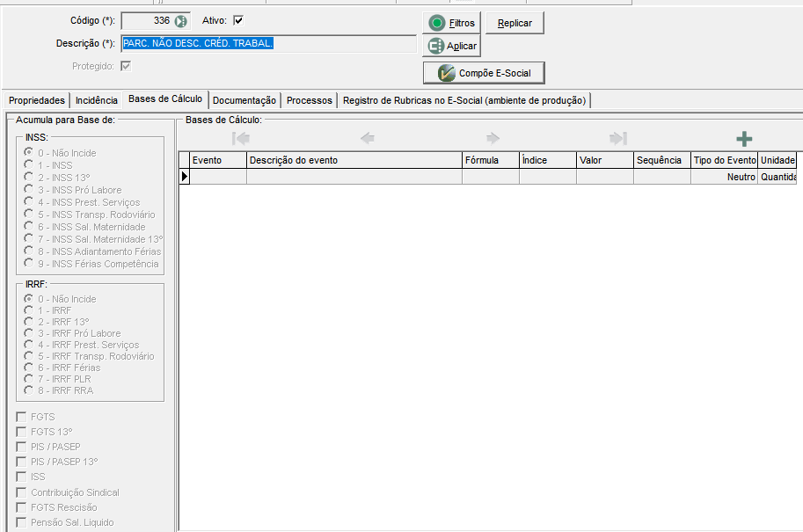Click the Aplicar button
Screen dimensions: 803x532
451,46
